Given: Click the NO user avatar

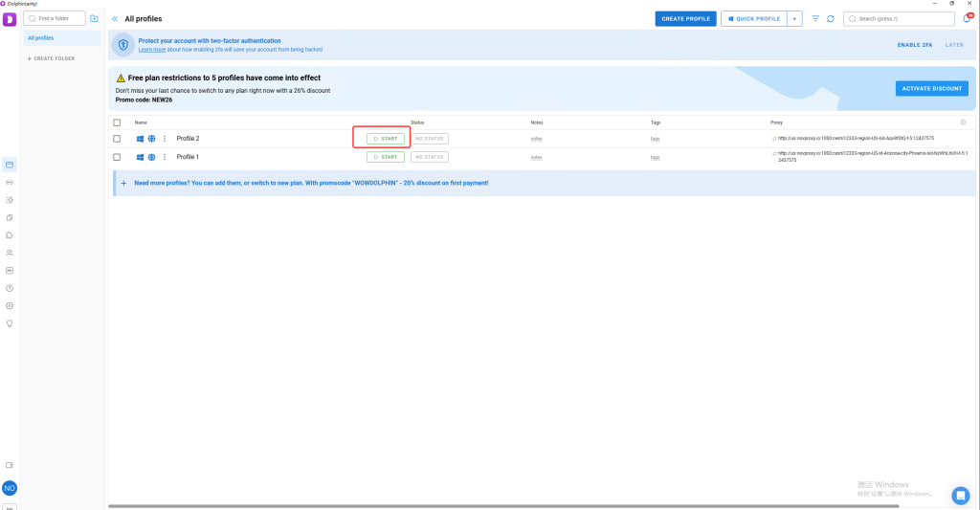Looking at the screenshot, I should point(10,488).
